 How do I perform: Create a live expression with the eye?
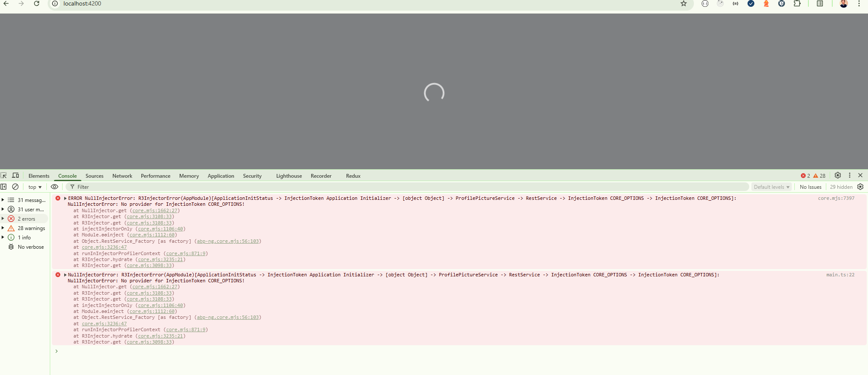pyautogui.click(x=54, y=187)
